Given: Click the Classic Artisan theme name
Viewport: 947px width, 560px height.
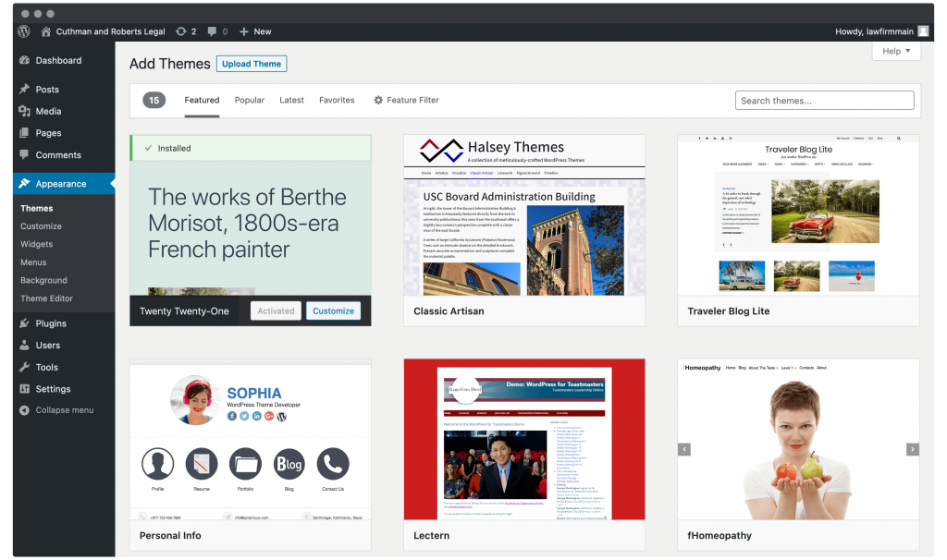Looking at the screenshot, I should [x=449, y=311].
